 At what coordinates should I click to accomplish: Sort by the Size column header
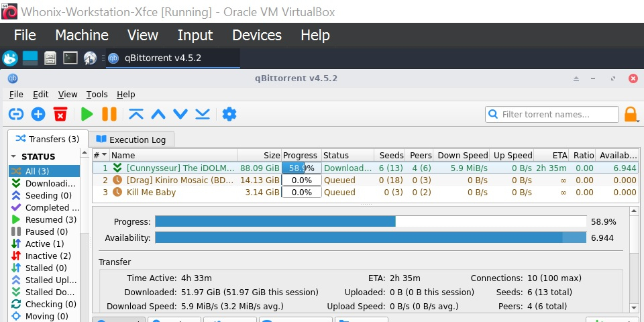pos(259,155)
